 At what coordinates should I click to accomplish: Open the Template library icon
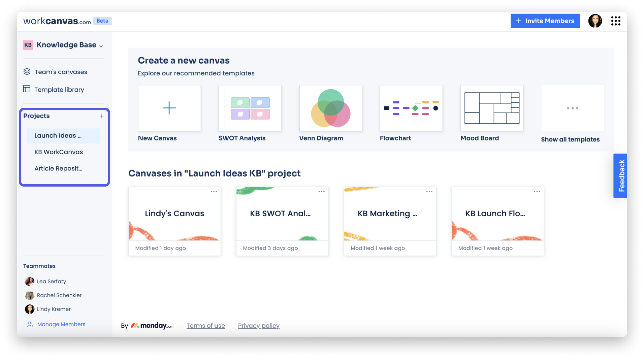(27, 89)
